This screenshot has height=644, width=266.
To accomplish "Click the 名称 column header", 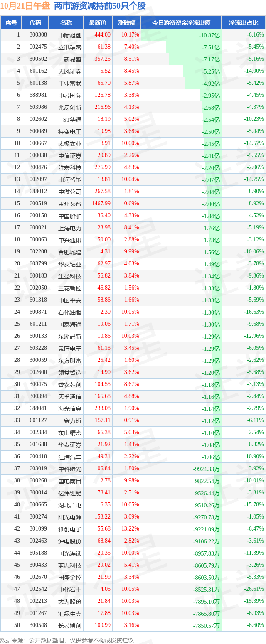I will tap(66, 23).
